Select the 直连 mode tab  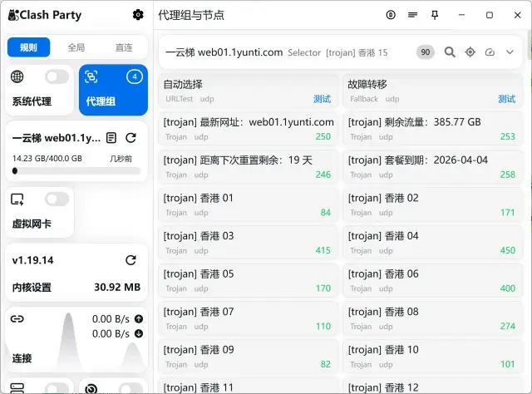(x=123, y=47)
